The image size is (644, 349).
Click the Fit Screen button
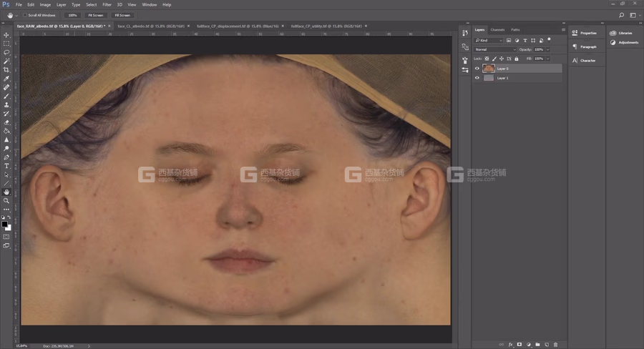96,15
